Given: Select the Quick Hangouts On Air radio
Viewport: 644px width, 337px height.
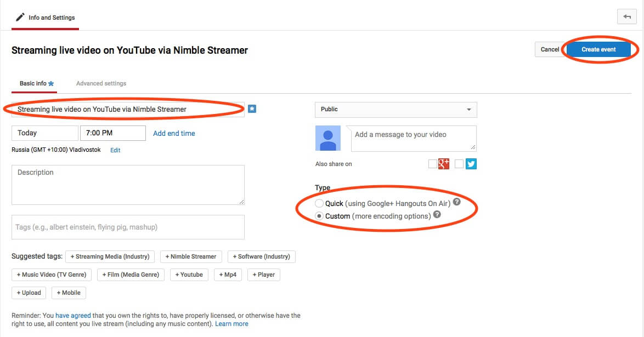Looking at the screenshot, I should [x=319, y=203].
